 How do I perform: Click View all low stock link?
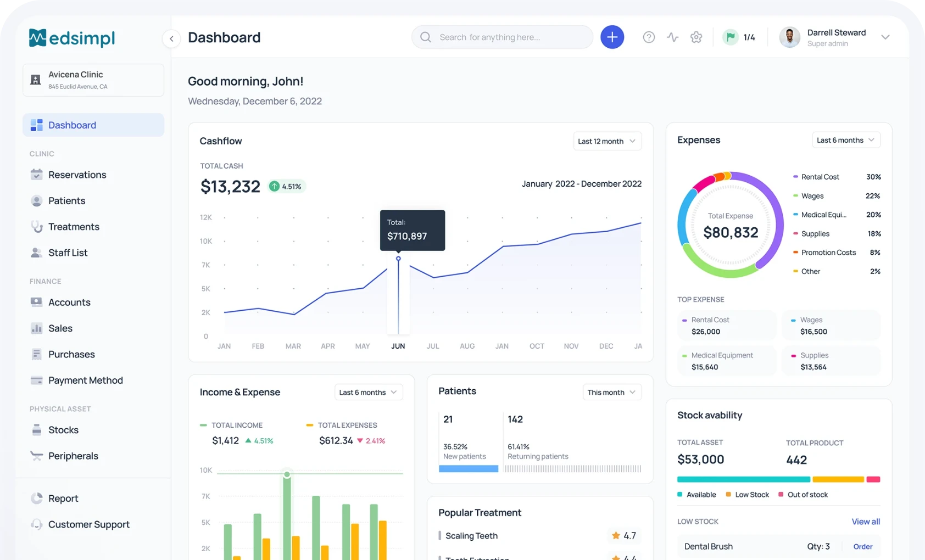pos(866,522)
